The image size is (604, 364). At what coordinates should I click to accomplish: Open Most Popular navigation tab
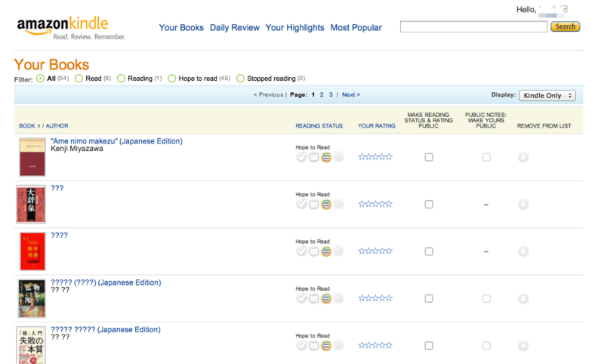(x=356, y=28)
